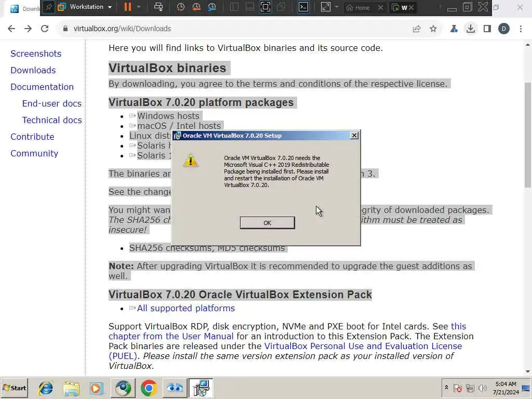
Task: Open the Chrome downloads icon
Action: (x=471, y=29)
